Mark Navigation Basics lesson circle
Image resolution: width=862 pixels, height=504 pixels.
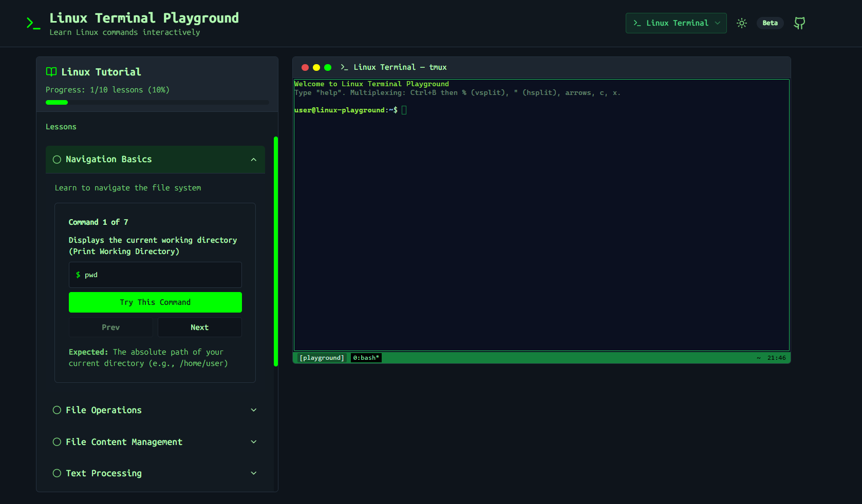(x=57, y=160)
